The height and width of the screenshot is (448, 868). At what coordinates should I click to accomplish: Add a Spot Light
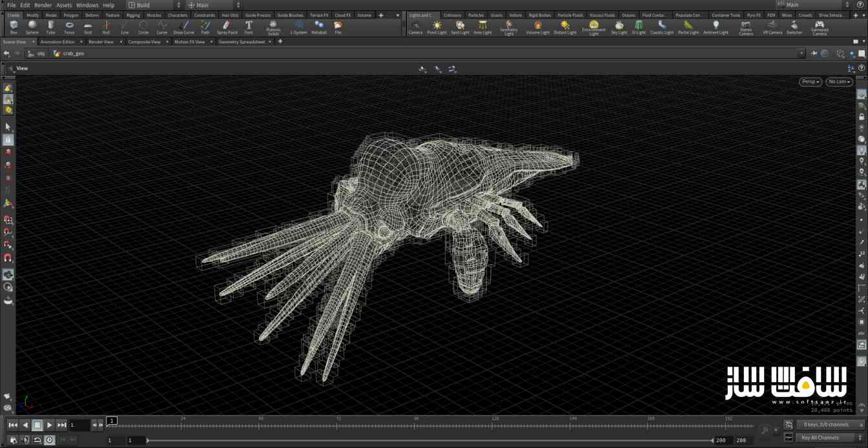tap(460, 26)
